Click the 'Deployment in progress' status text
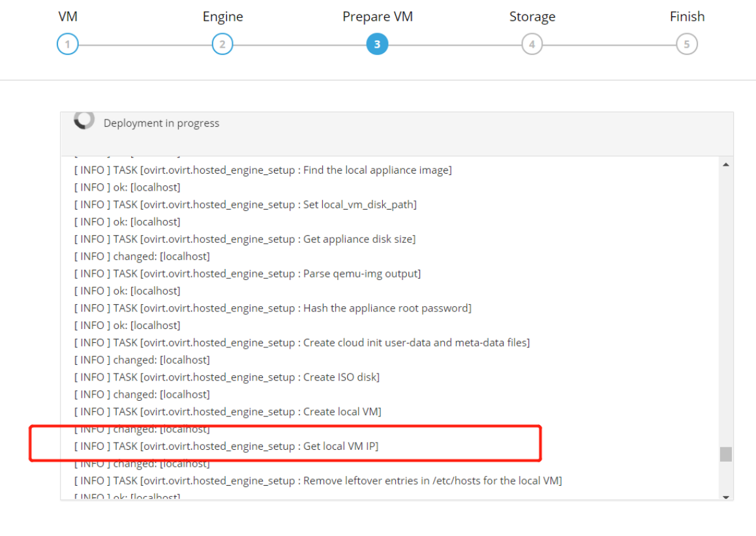This screenshot has height=536, width=756. (x=161, y=123)
